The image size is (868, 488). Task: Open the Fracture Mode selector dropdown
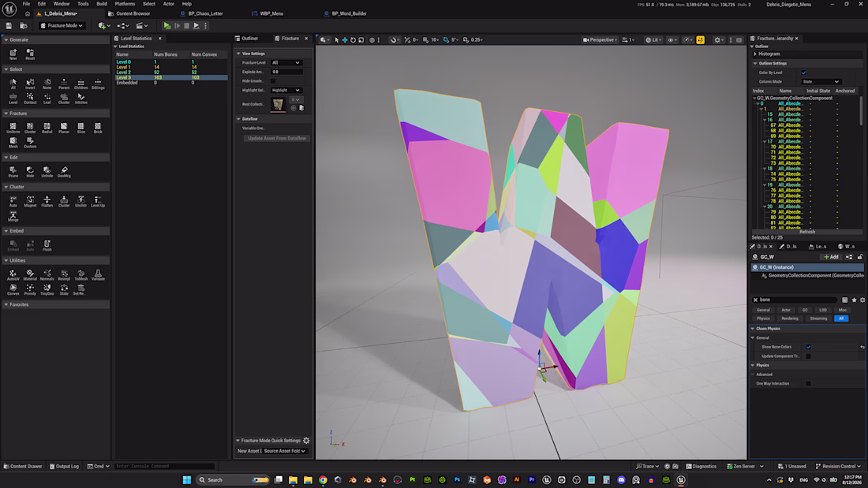[x=62, y=25]
